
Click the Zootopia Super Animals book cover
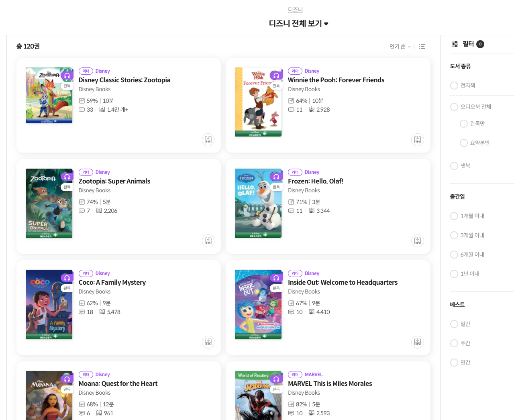(49, 203)
